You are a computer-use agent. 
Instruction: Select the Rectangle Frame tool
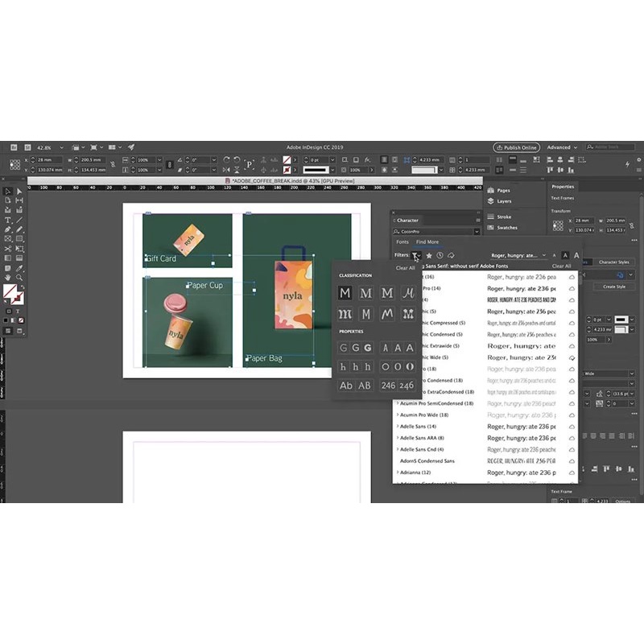pos(8,238)
